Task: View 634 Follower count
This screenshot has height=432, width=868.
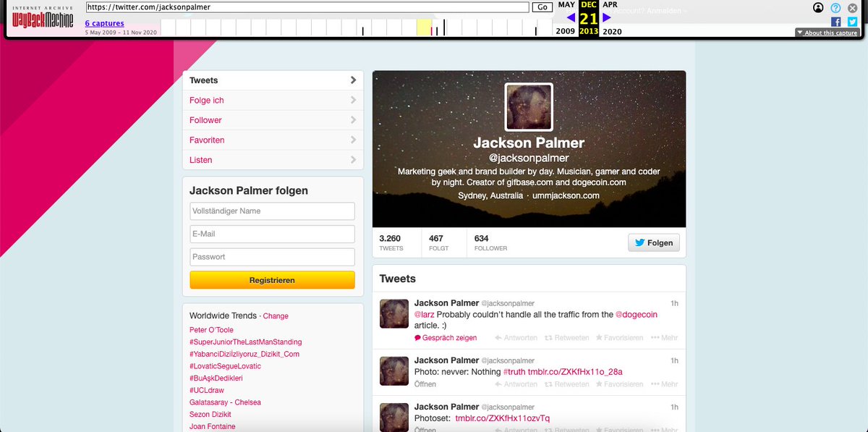Action: pos(490,242)
